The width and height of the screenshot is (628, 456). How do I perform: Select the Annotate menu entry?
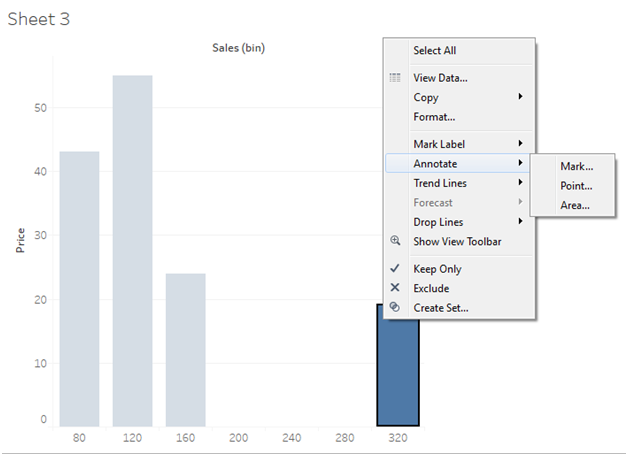pos(459,163)
